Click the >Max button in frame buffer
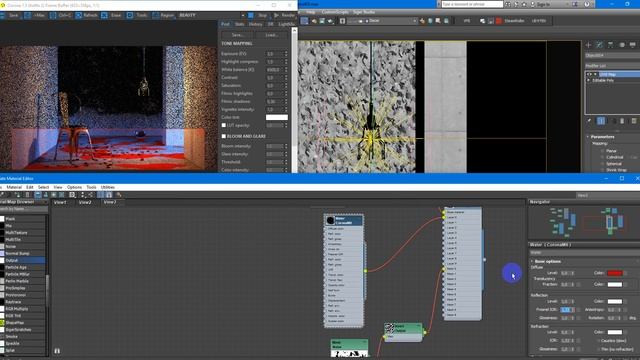The height and width of the screenshot is (360, 640). coord(35,15)
